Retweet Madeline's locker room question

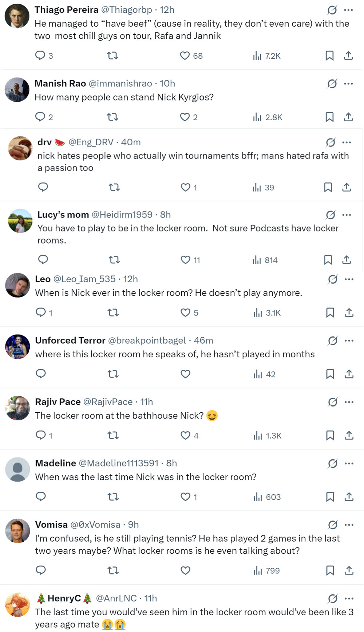[113, 496]
